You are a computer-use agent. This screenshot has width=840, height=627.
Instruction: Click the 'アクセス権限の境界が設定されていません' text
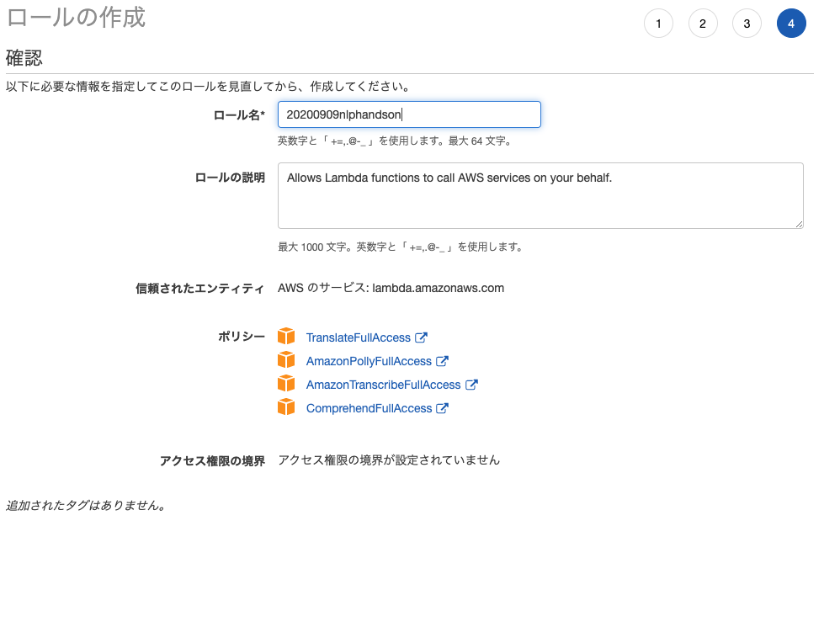(389, 460)
